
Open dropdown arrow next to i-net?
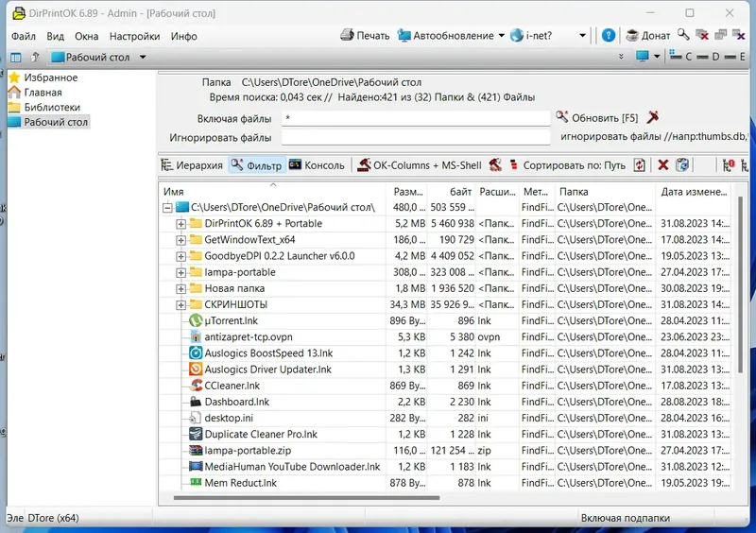(x=582, y=36)
